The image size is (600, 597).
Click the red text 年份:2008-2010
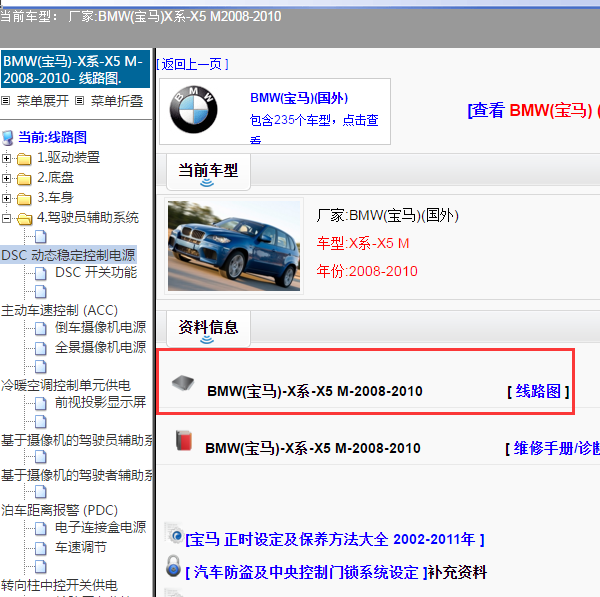367,271
